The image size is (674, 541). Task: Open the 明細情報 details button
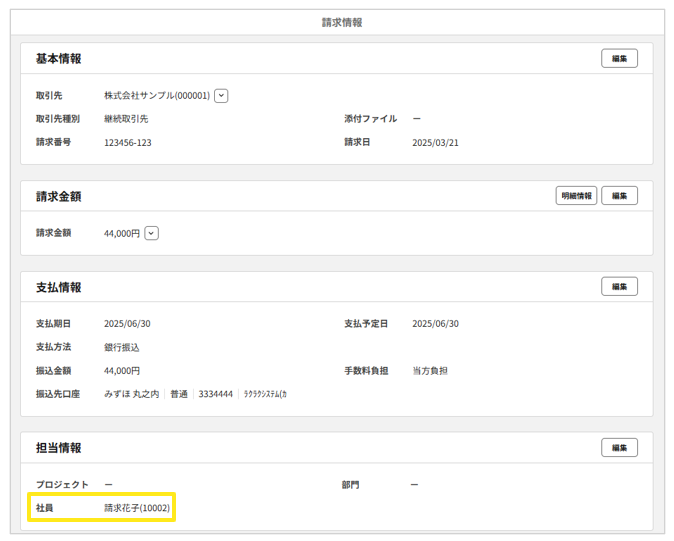coord(576,196)
